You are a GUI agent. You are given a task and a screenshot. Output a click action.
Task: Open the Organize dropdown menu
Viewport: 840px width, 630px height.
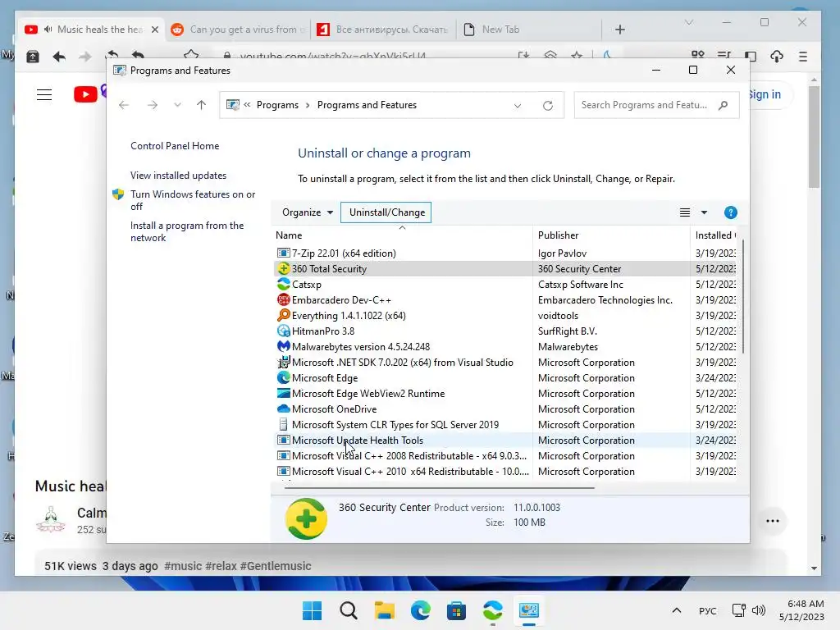coord(308,212)
